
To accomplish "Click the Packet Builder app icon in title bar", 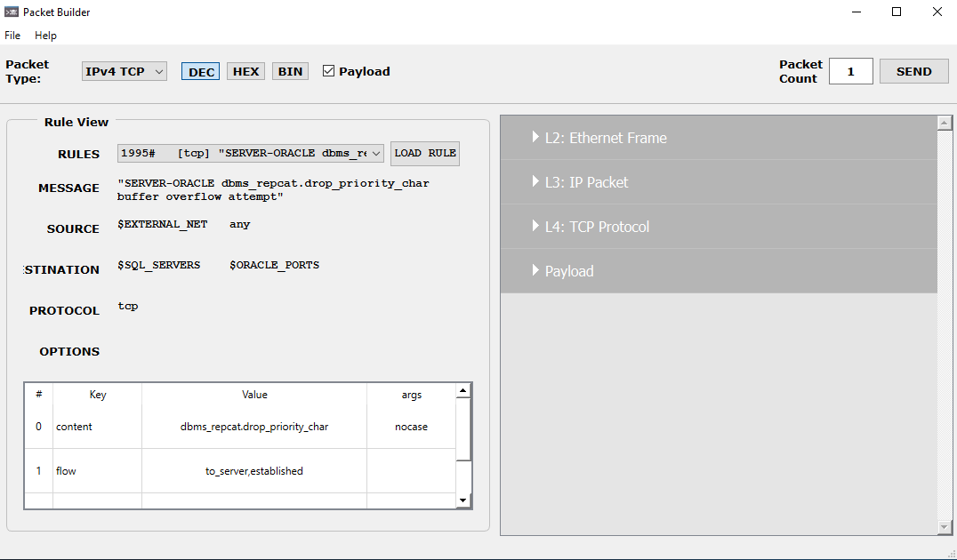I will coord(11,12).
